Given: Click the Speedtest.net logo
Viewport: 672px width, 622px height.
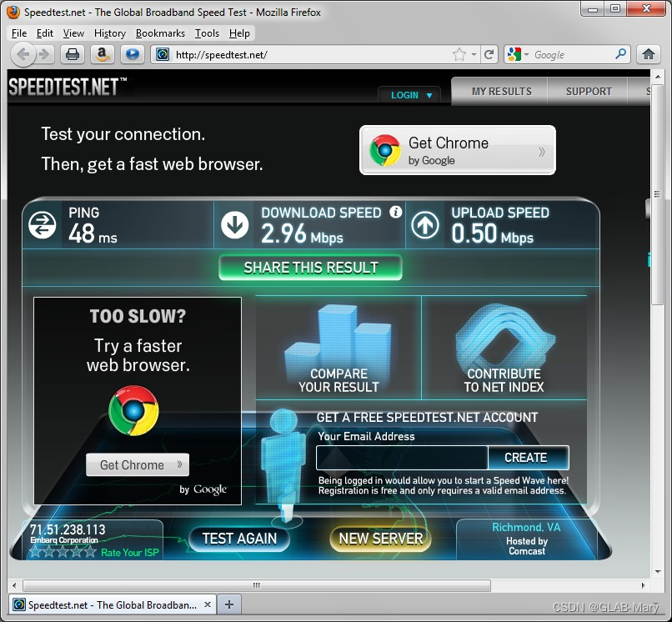Looking at the screenshot, I should point(68,87).
